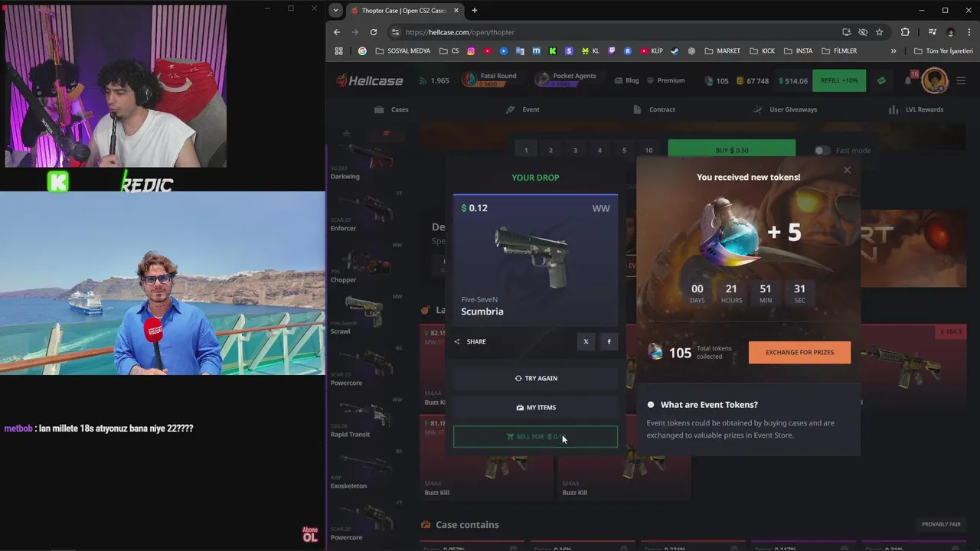980x551 pixels.
Task: Open SOSYAL MEDYA bookmark folder
Action: [403, 51]
